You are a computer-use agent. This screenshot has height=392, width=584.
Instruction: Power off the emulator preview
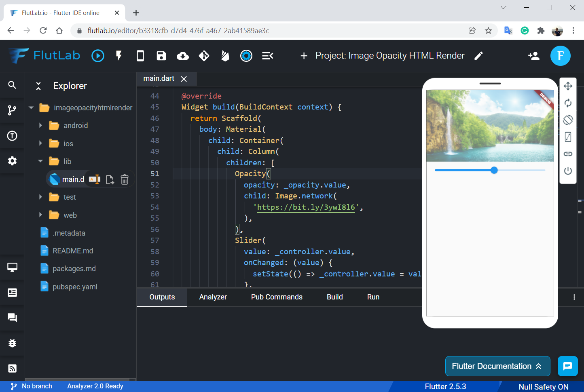tap(568, 171)
